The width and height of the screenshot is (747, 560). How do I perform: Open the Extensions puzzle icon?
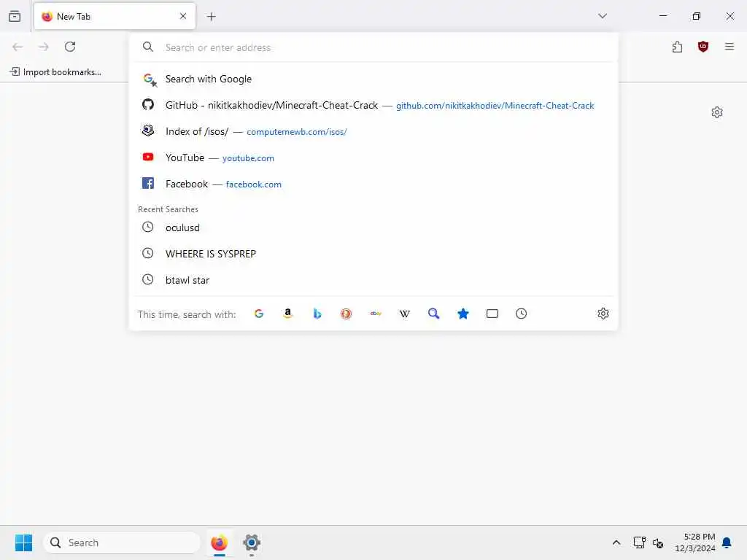point(677,47)
